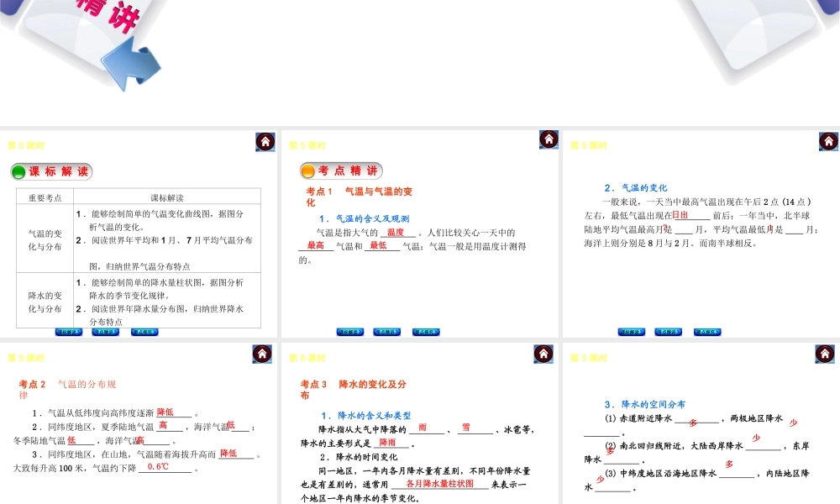Click the red answer 各月降水量柱状图

tap(440, 484)
